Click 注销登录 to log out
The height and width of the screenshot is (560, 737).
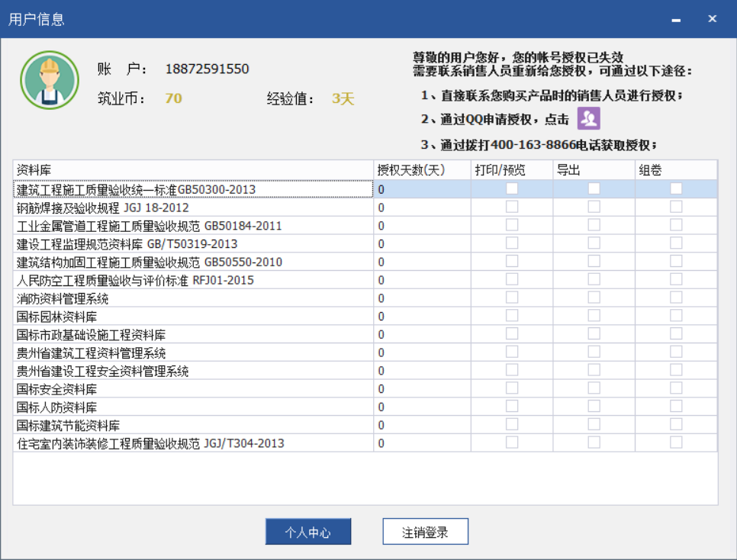pyautogui.click(x=425, y=533)
